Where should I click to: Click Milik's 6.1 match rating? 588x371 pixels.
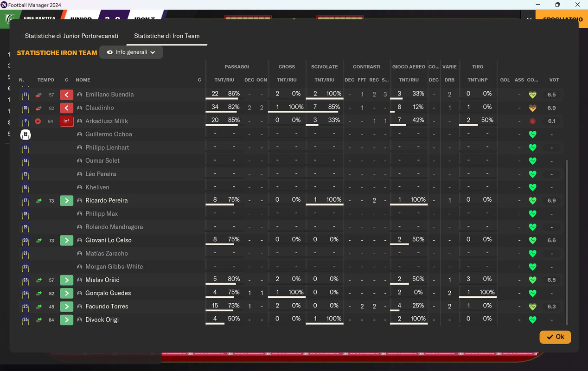pyautogui.click(x=551, y=121)
